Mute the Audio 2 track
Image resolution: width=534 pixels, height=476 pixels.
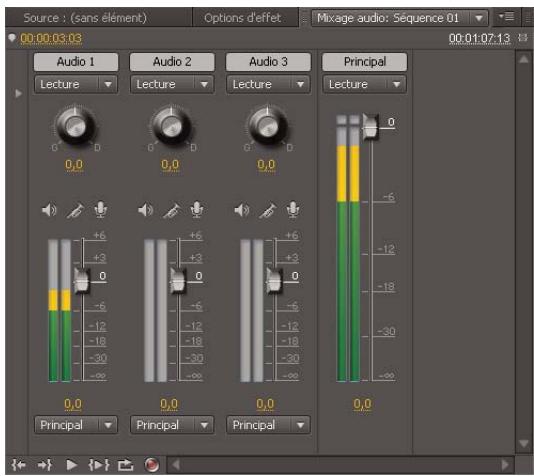tap(146, 210)
